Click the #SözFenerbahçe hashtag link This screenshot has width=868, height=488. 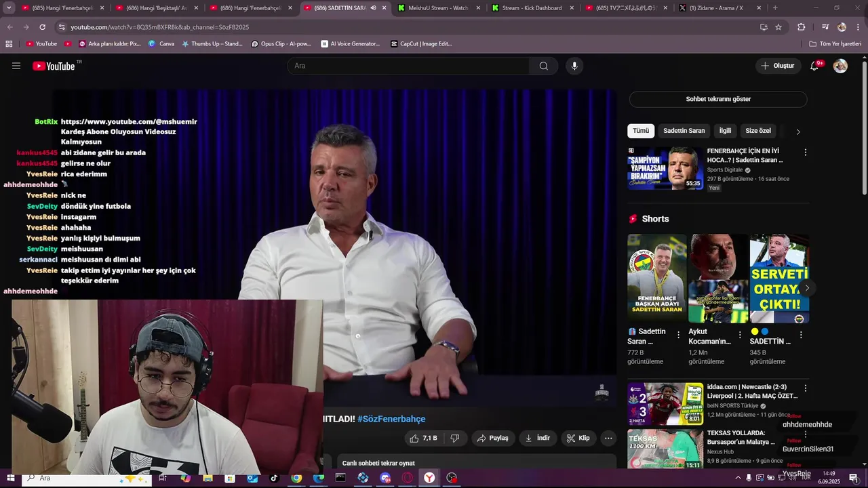tap(391, 420)
